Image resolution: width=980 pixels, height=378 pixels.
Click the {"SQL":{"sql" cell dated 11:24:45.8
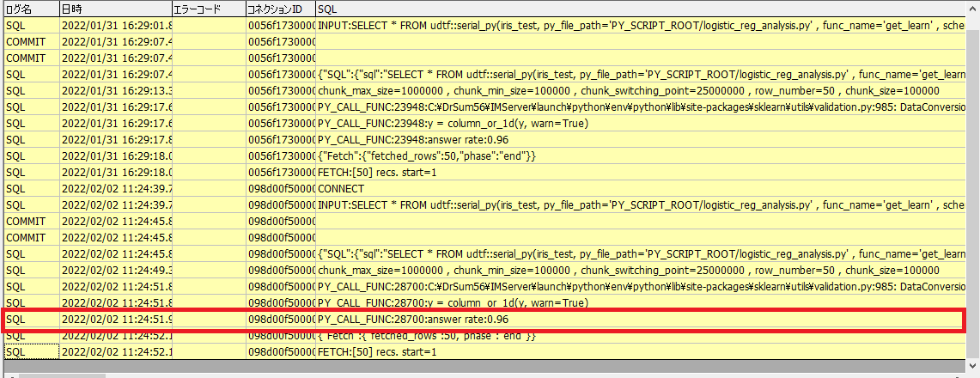(x=641, y=254)
